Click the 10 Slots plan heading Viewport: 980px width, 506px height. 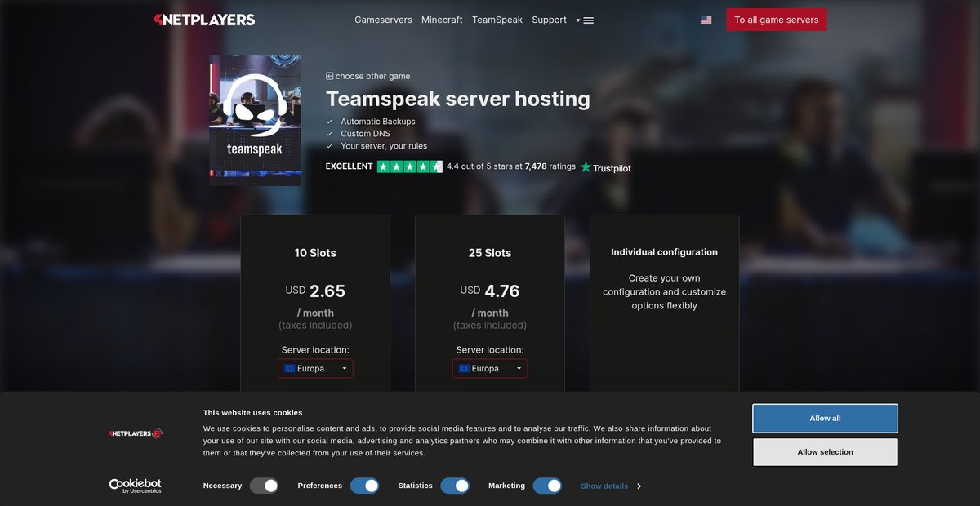(x=315, y=253)
